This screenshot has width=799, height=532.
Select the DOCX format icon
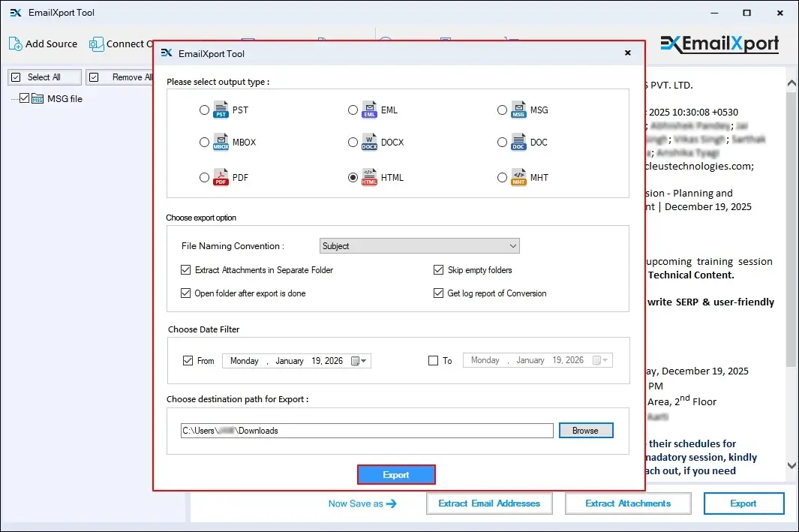coord(369,142)
